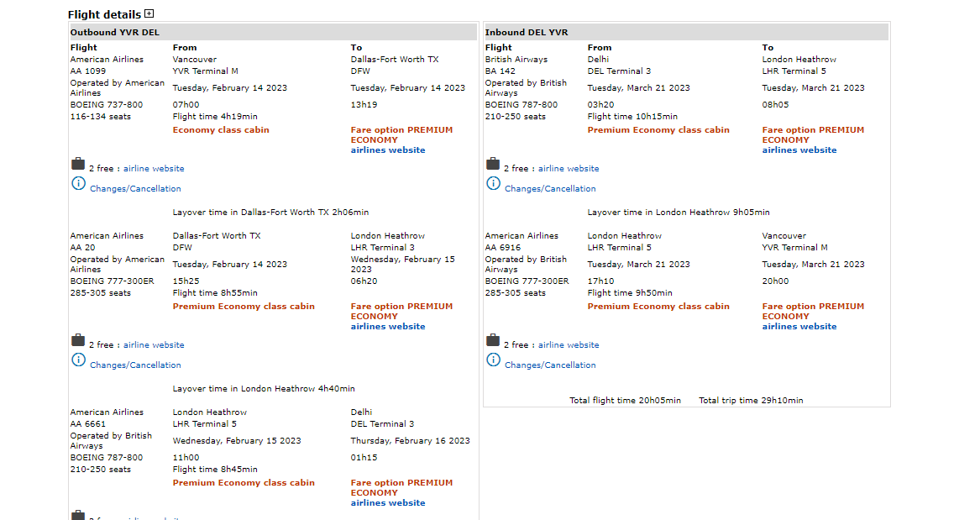Open baggage 'airline website' link for flight AA 1099

[x=154, y=169]
